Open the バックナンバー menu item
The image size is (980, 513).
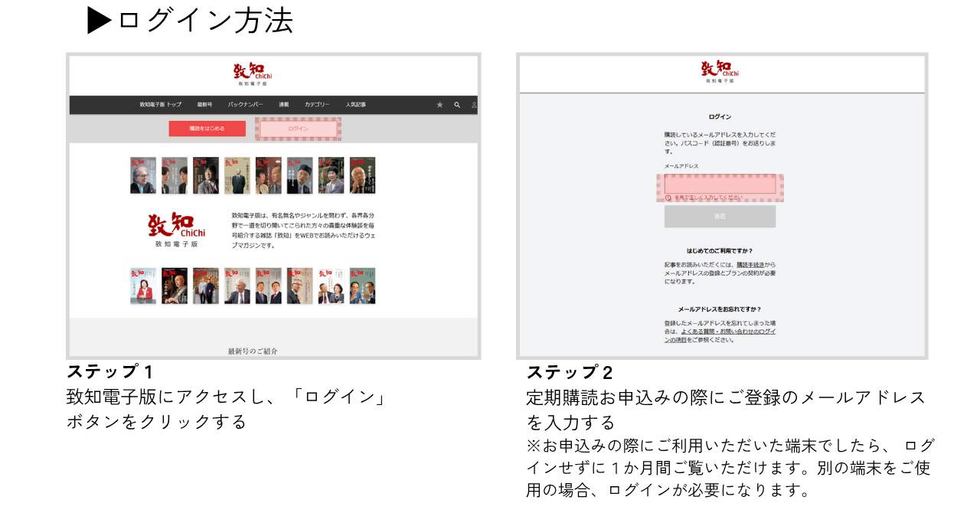coord(245,105)
